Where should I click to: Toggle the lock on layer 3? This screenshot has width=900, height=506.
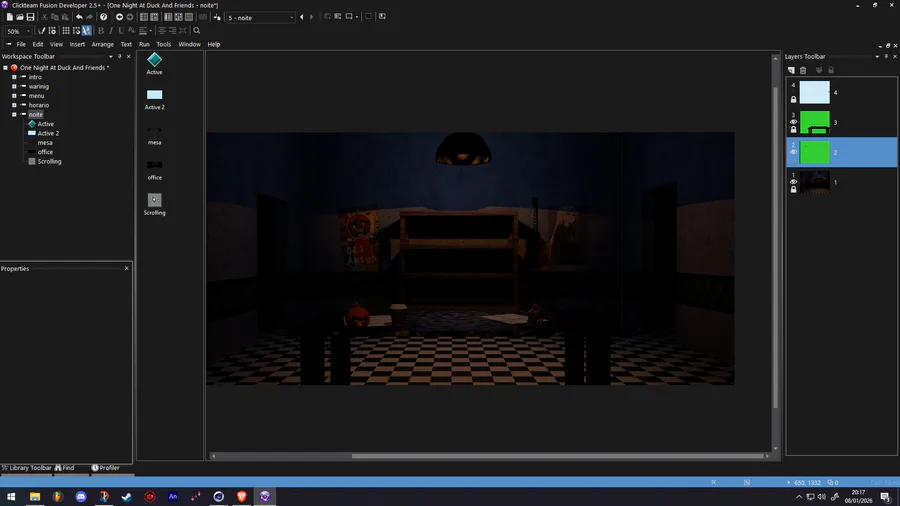794,130
